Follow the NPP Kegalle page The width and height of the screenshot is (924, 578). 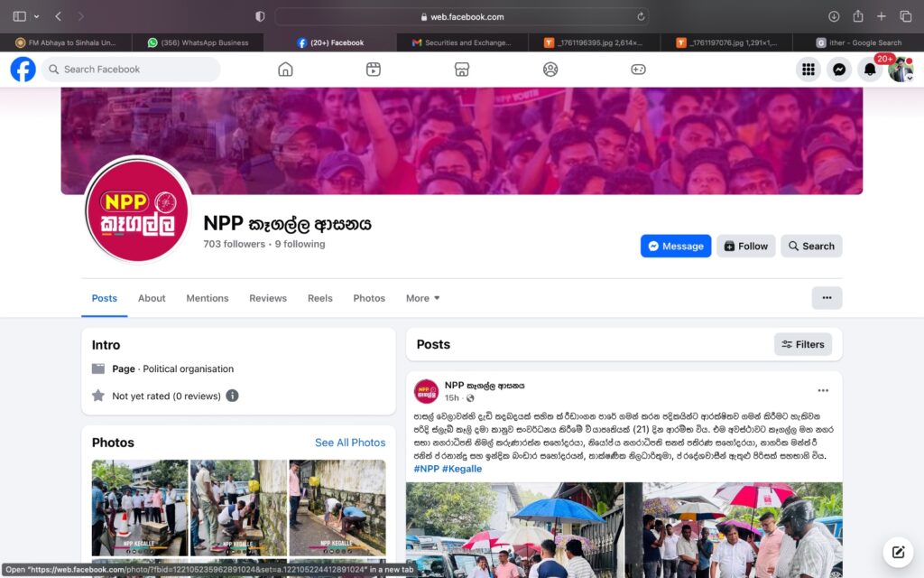tap(745, 246)
